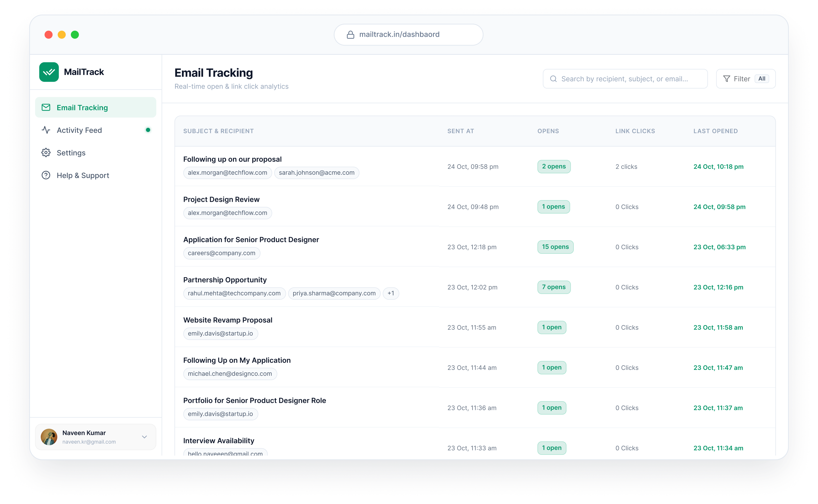The image size is (818, 504).
Task: Click the 2 clicks link count
Action: click(x=626, y=167)
